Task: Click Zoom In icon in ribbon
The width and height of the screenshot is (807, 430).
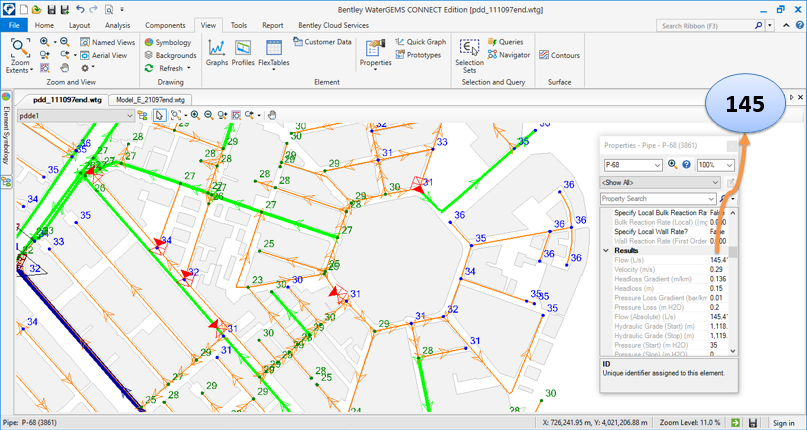Action: click(44, 42)
